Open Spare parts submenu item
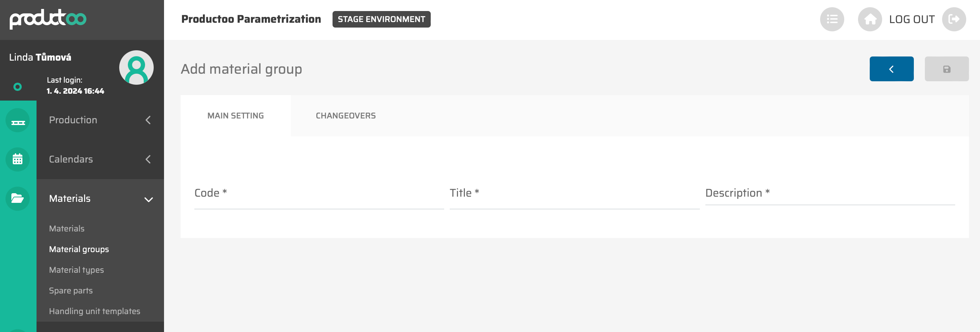Image resolution: width=980 pixels, height=332 pixels. pos(71,291)
